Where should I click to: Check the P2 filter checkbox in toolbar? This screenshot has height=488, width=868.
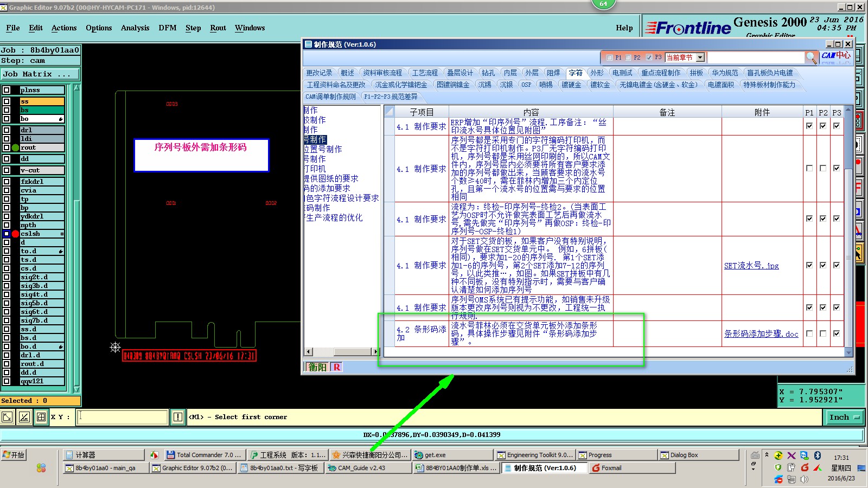click(628, 57)
